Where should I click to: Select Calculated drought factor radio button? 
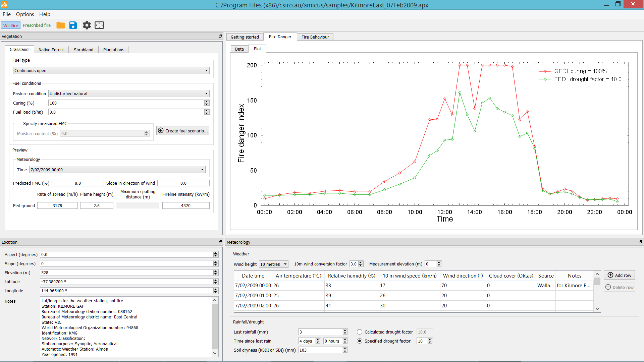tap(360, 332)
